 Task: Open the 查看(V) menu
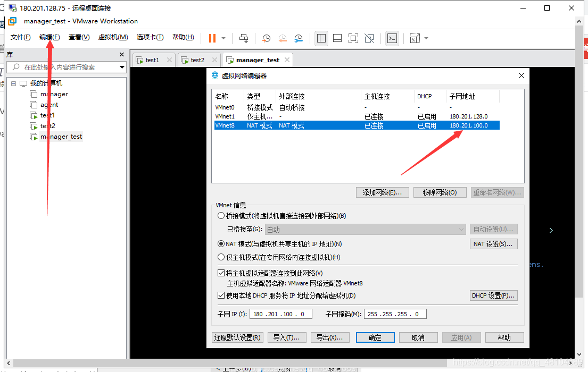(x=79, y=37)
